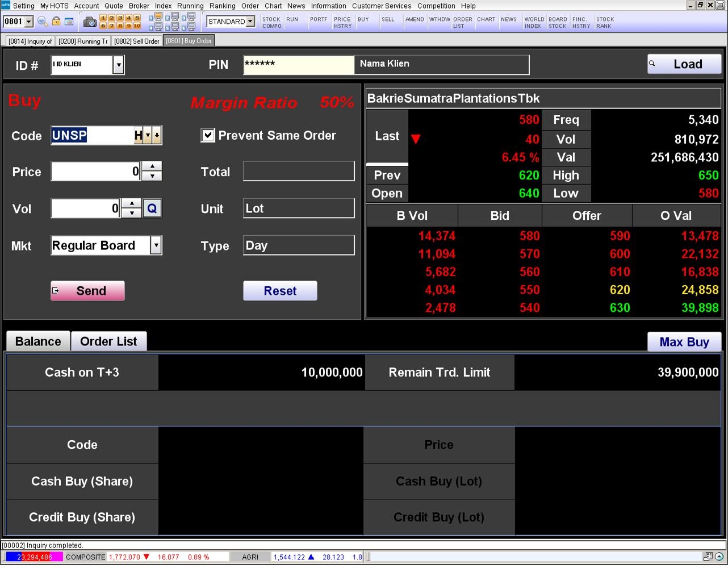Open the Regular Board market dropdown
The image size is (728, 576).
(x=156, y=245)
